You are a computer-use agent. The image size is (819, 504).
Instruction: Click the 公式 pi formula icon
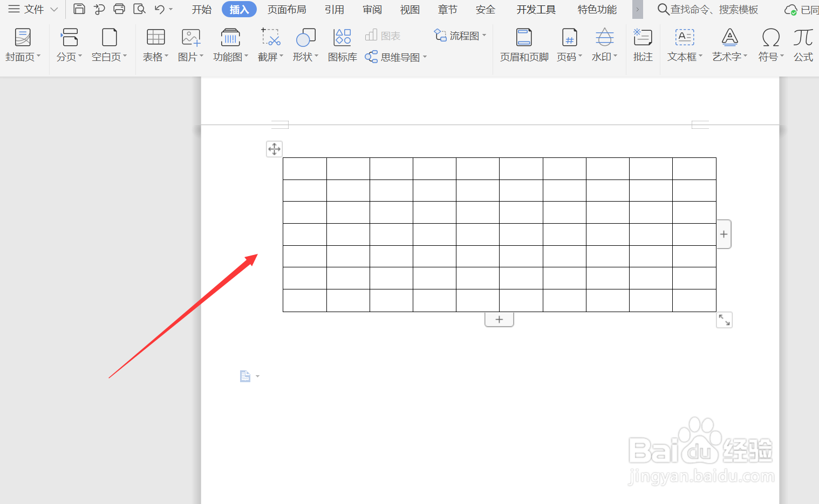coord(803,38)
